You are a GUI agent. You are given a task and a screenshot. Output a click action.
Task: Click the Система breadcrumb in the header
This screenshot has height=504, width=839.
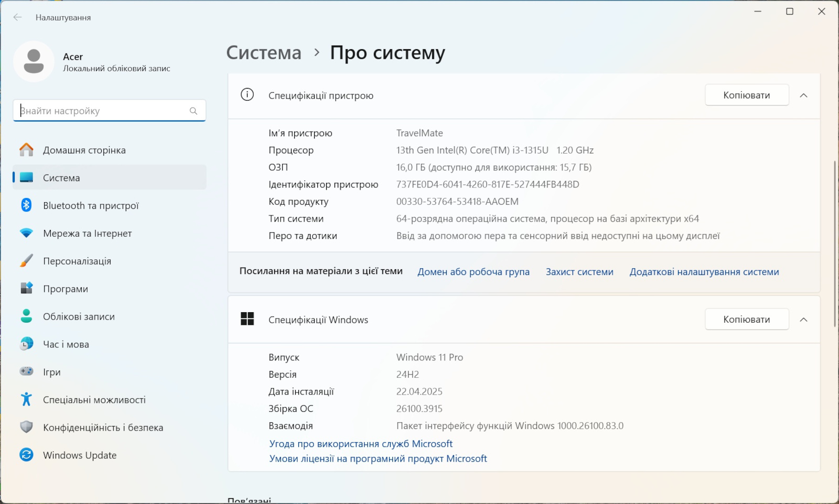pos(264,52)
